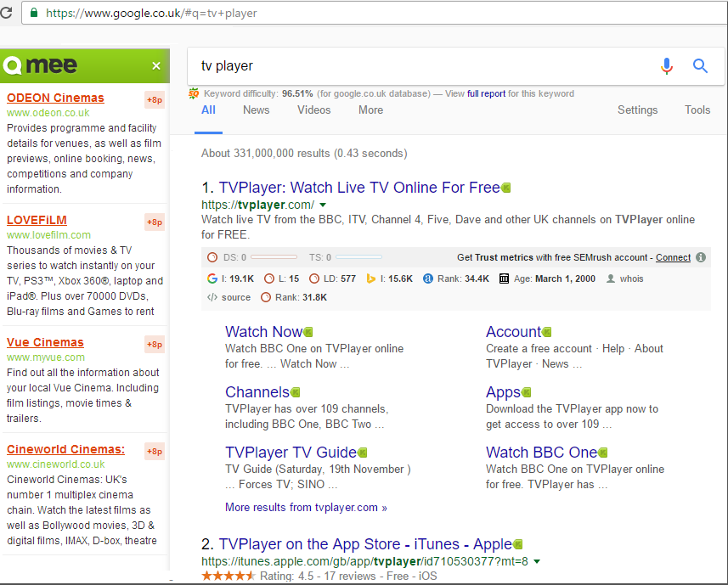728x585 pixels.
Task: Click the Google index icon showing 19.1K
Action: (212, 278)
